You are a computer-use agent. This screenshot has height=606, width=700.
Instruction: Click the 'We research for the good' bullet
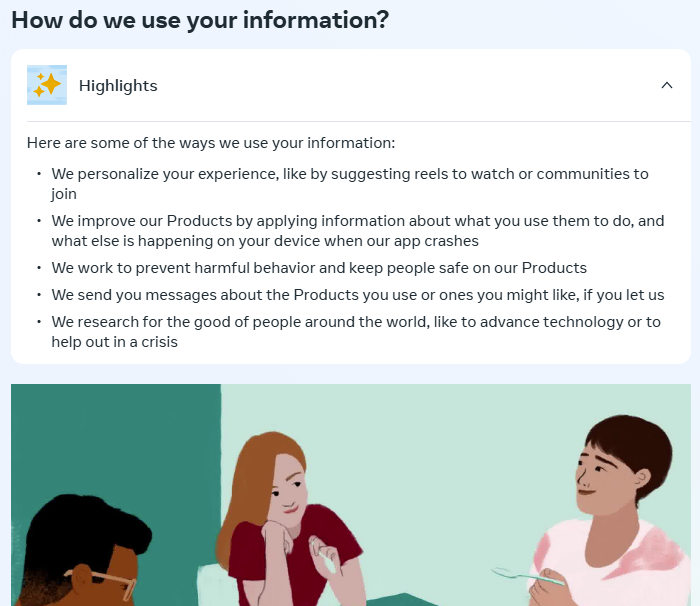[x=356, y=322]
